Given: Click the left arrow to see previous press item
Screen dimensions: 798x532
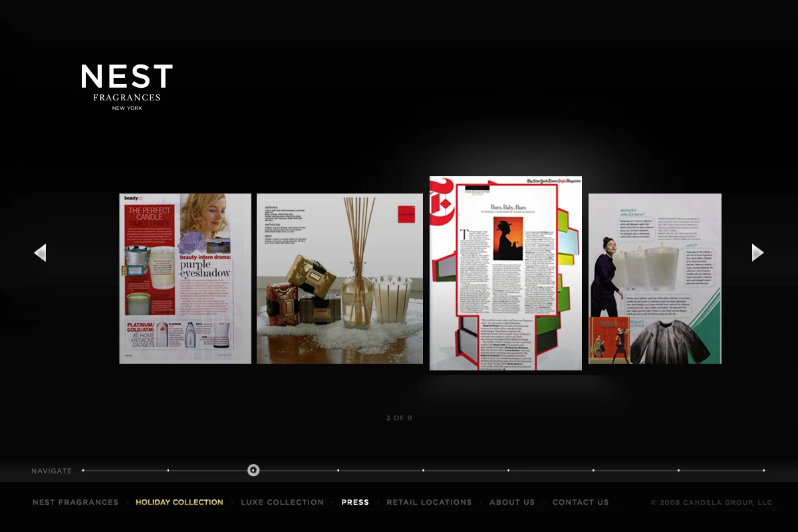Looking at the screenshot, I should tap(40, 253).
